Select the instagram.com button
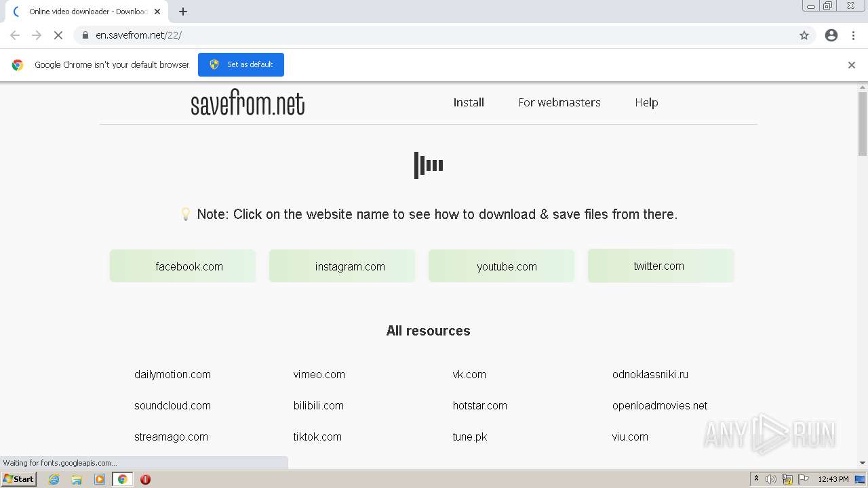The width and height of the screenshot is (868, 488). (x=342, y=266)
